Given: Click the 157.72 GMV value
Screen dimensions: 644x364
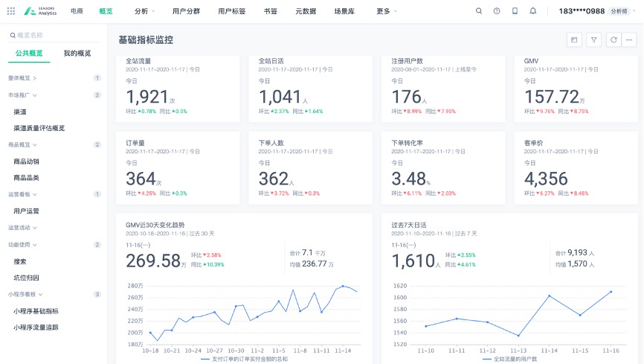Looking at the screenshot, I should pyautogui.click(x=552, y=97).
